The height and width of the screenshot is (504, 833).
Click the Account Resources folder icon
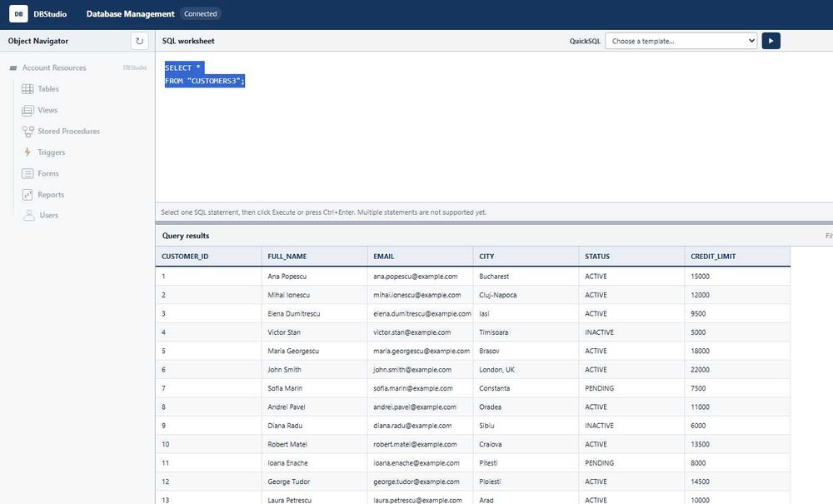point(13,68)
